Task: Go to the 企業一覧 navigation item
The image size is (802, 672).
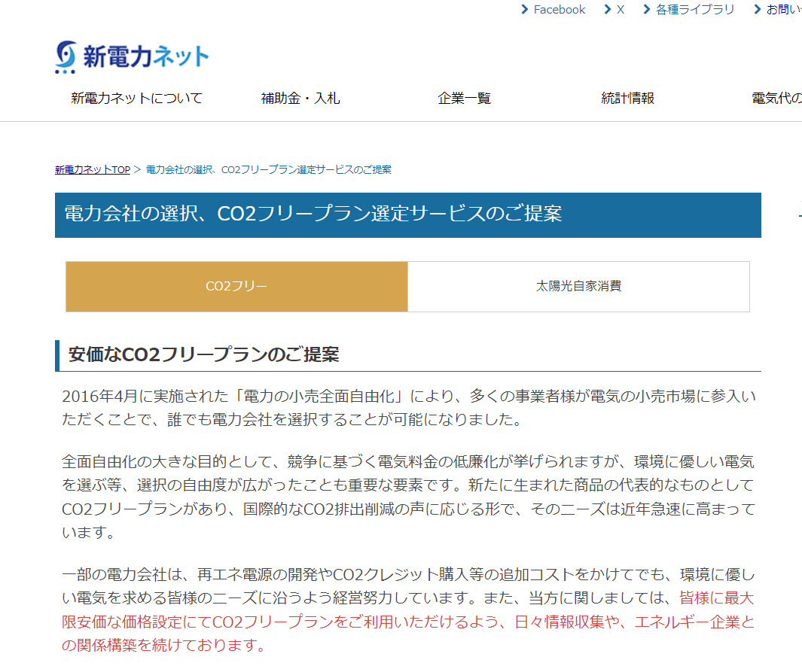Action: point(464,98)
